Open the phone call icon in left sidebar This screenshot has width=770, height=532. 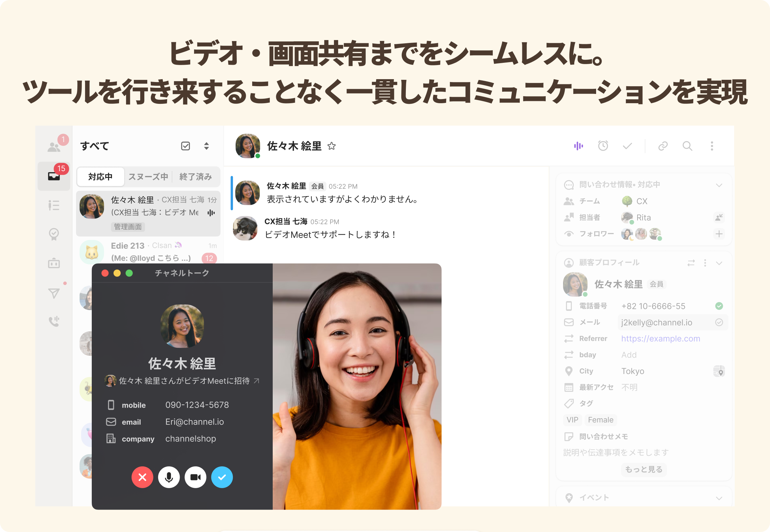(54, 321)
